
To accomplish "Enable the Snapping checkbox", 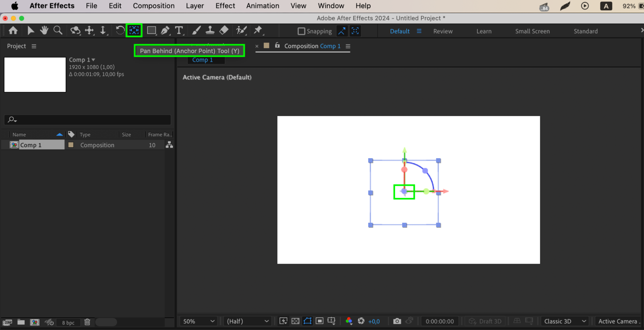I will 301,31.
